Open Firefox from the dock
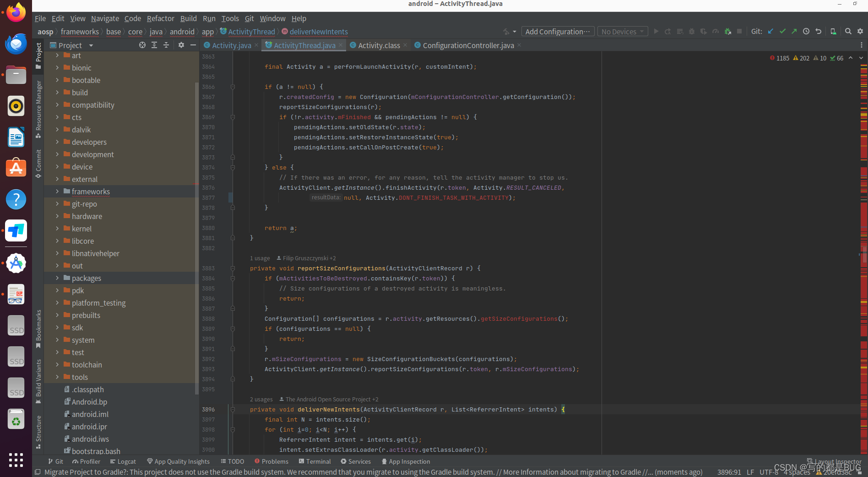This screenshot has height=477, width=868. (16, 12)
